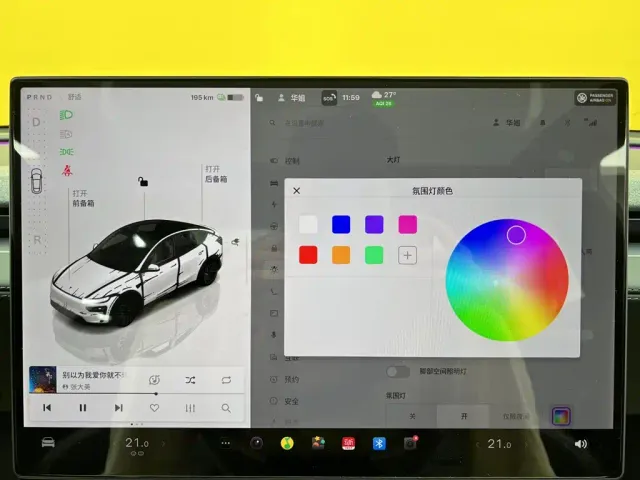Open the camera app with red badge

[410, 443]
